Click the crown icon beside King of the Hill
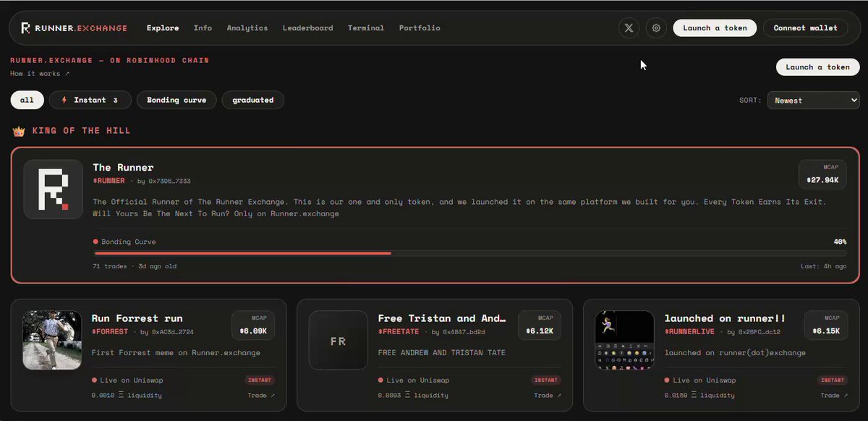This screenshot has width=868, height=421. point(19,131)
